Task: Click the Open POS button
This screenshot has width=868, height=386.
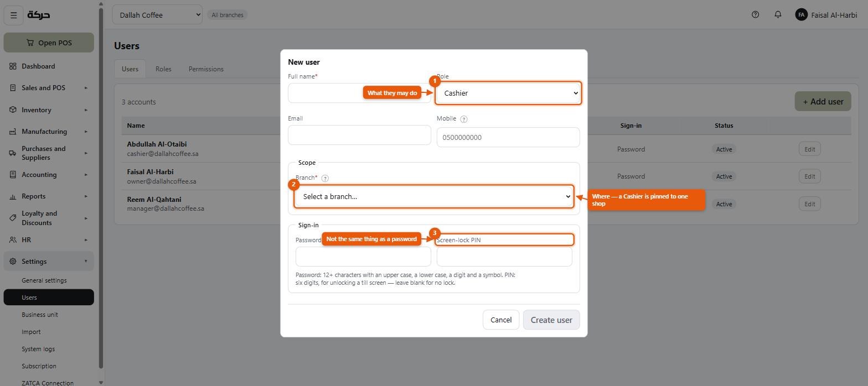Action: (49, 43)
